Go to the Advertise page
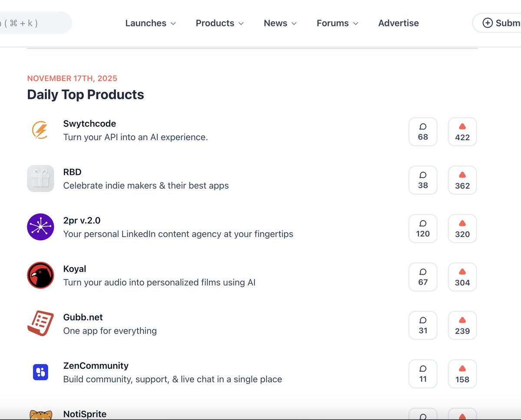The height and width of the screenshot is (420, 521). pos(399,23)
